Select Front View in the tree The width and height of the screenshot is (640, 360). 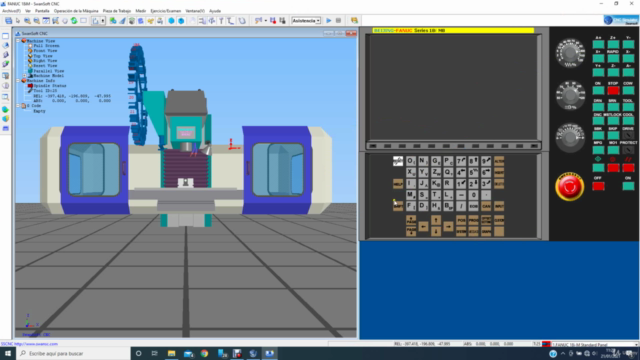click(x=45, y=51)
